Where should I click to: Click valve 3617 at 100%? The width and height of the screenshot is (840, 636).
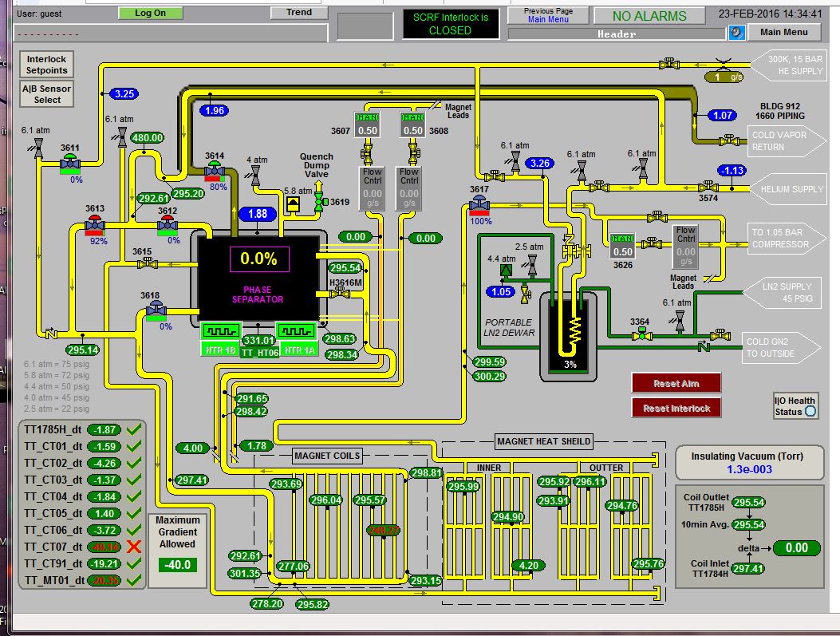coord(479,204)
